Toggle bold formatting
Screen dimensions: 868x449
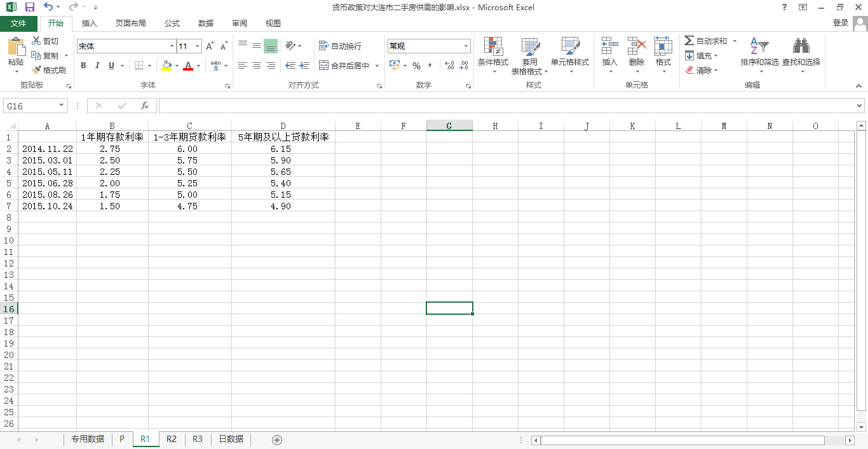coord(83,66)
